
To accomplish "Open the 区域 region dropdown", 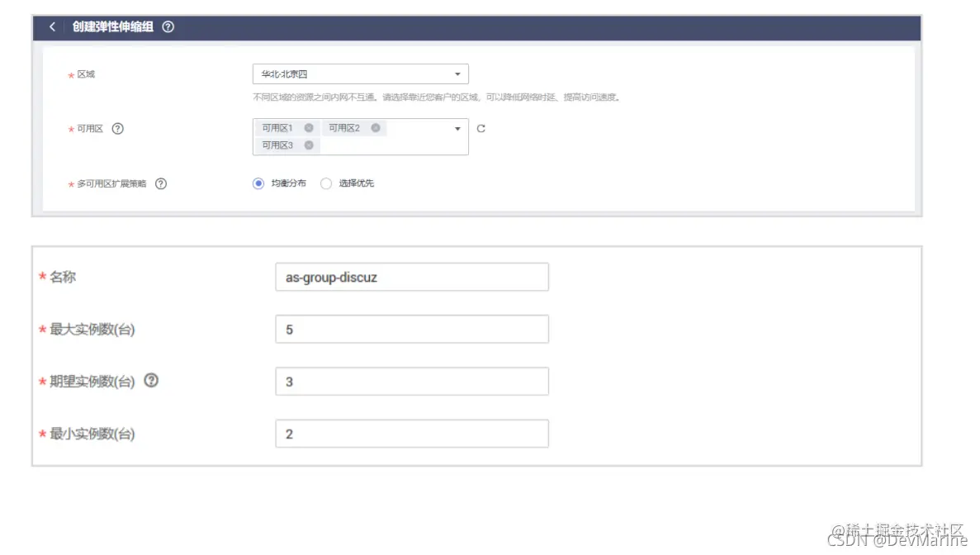I will click(361, 74).
